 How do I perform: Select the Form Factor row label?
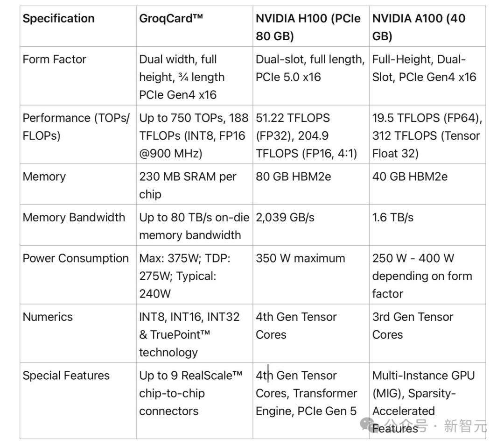click(55, 59)
